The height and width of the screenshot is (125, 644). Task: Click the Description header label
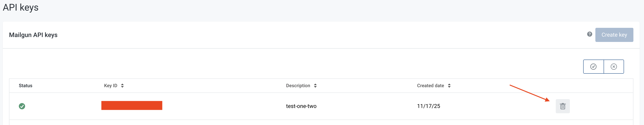[x=298, y=86]
